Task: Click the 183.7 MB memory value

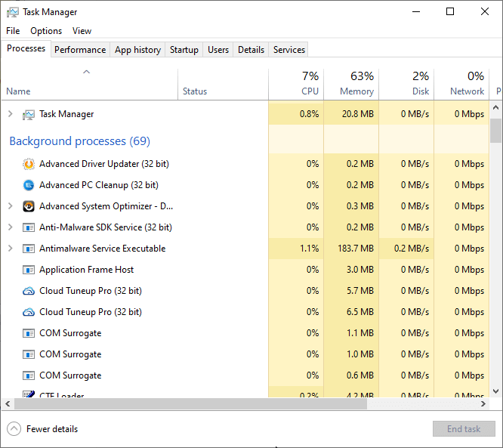Action: point(356,249)
